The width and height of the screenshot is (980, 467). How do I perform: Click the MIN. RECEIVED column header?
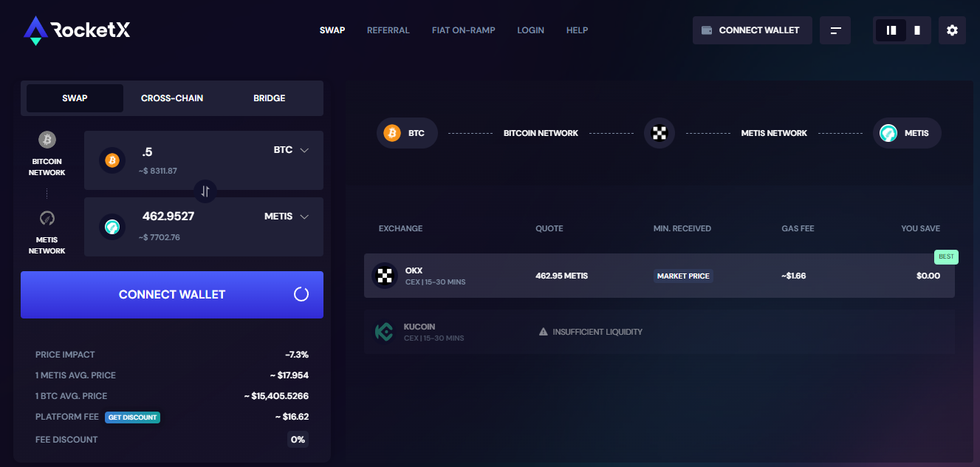click(x=682, y=228)
